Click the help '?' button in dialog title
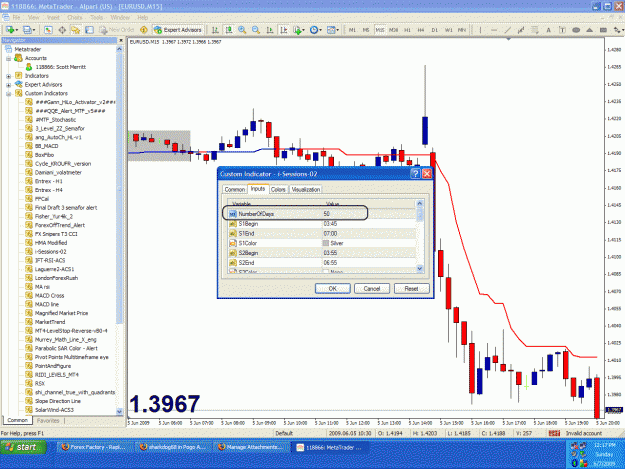The image size is (625, 469). click(x=415, y=174)
